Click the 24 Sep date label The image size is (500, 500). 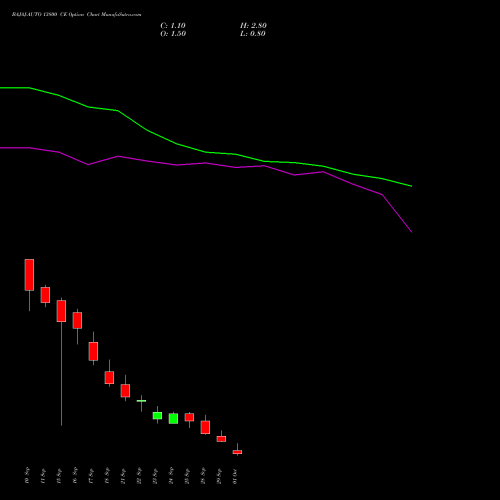171,475
